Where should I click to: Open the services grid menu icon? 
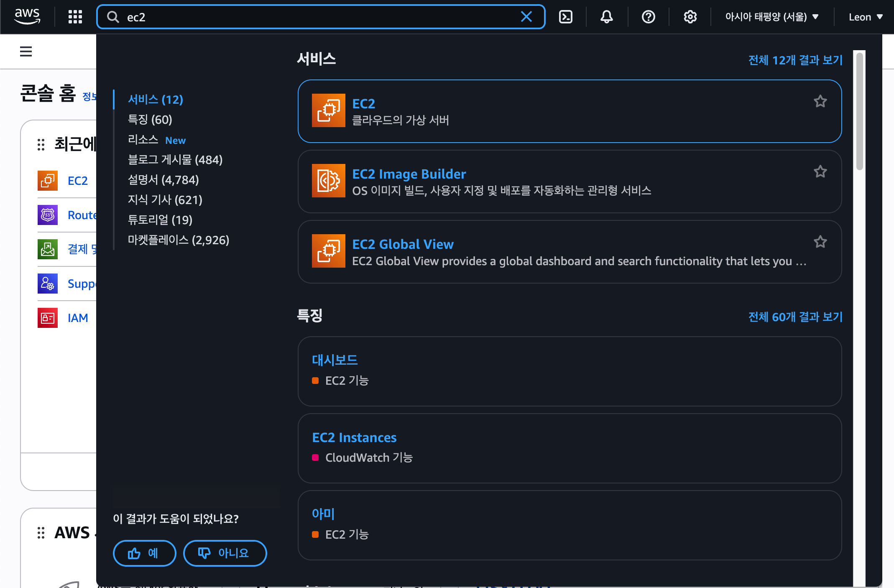pos(75,17)
